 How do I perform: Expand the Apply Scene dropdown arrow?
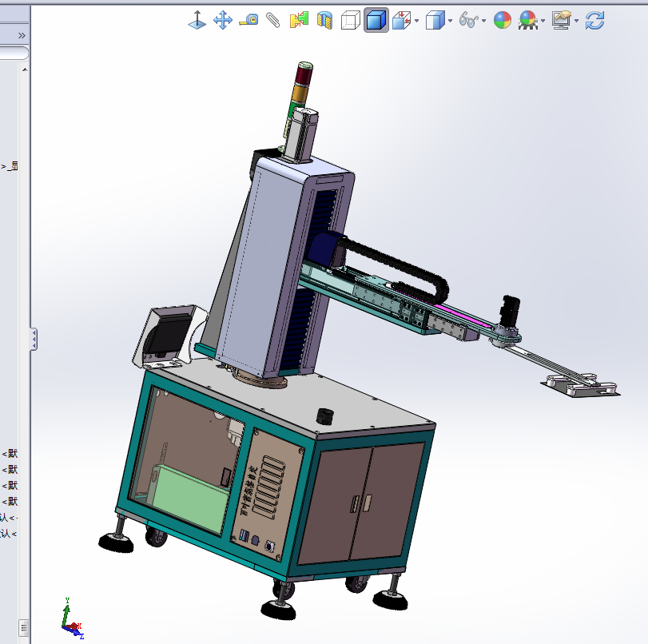543,21
